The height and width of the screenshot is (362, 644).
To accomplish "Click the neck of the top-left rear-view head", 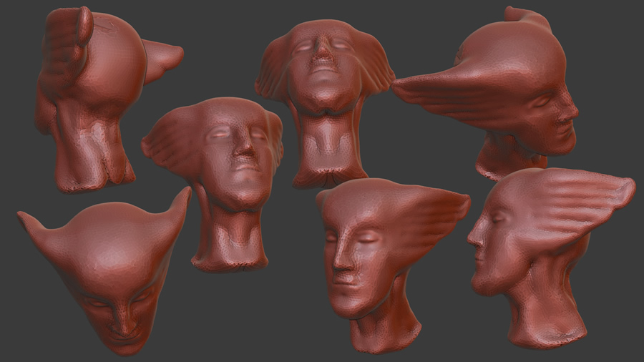I will 93,157.
